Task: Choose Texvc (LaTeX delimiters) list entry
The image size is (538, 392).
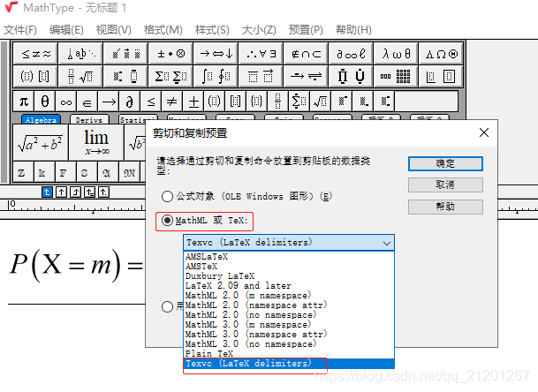Action: point(289,364)
